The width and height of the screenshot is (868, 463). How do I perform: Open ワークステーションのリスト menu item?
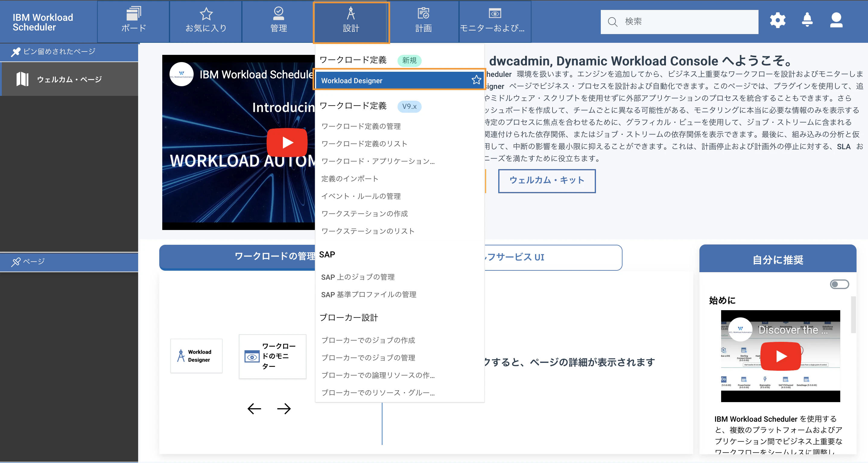(368, 232)
